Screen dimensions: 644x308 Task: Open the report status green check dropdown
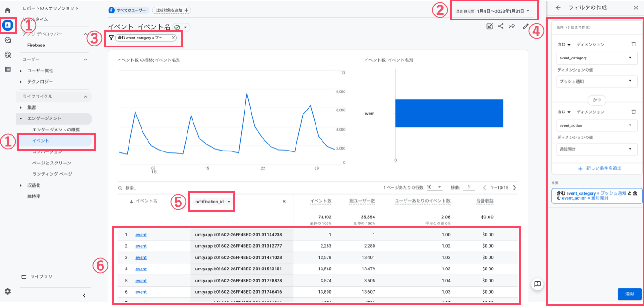point(181,27)
